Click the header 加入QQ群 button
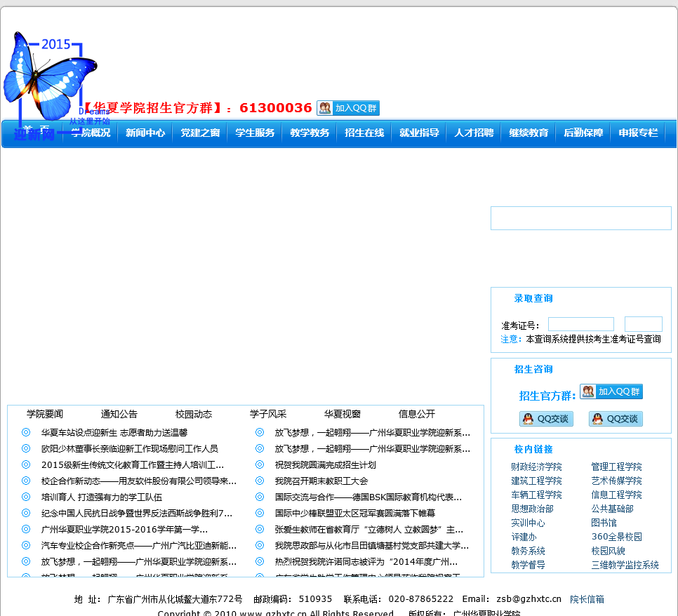This screenshot has width=678, height=616. [348, 108]
